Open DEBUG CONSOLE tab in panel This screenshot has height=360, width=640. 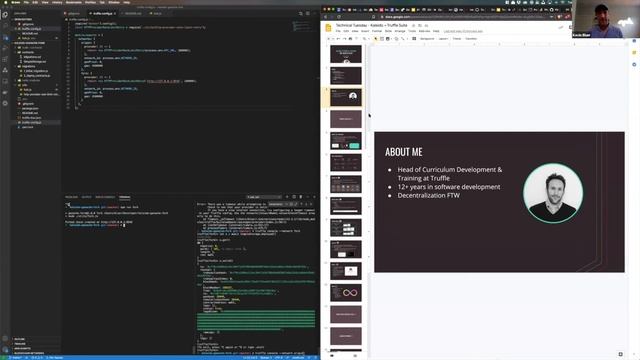105,197
